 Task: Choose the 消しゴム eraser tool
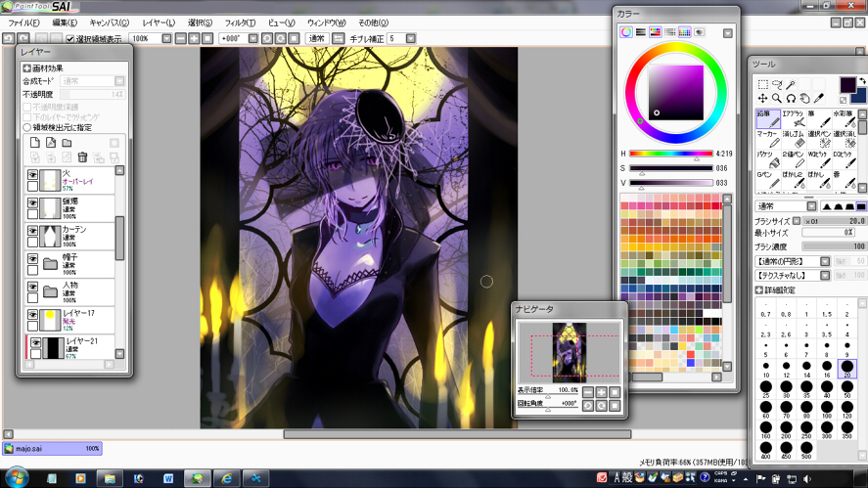pyautogui.click(x=793, y=139)
